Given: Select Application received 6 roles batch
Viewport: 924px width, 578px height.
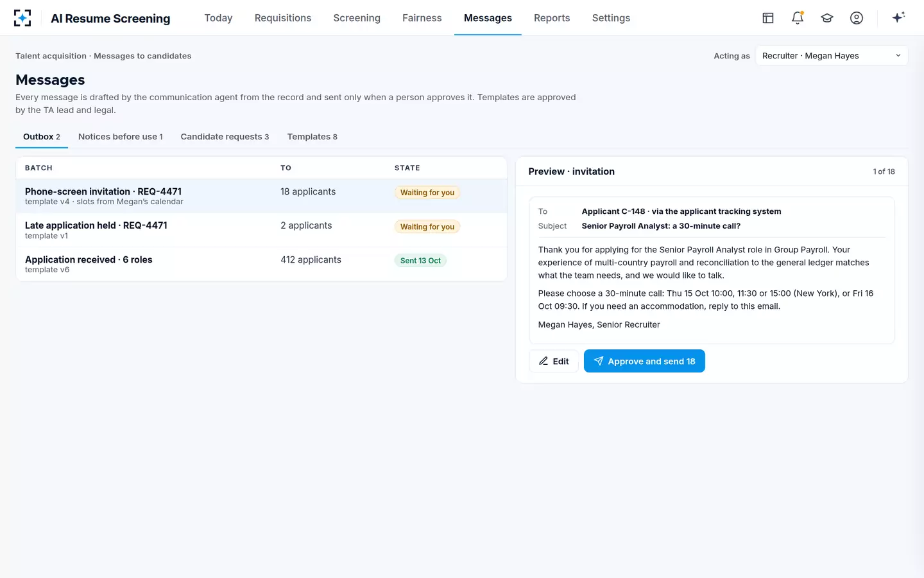Looking at the screenshot, I should [261, 264].
